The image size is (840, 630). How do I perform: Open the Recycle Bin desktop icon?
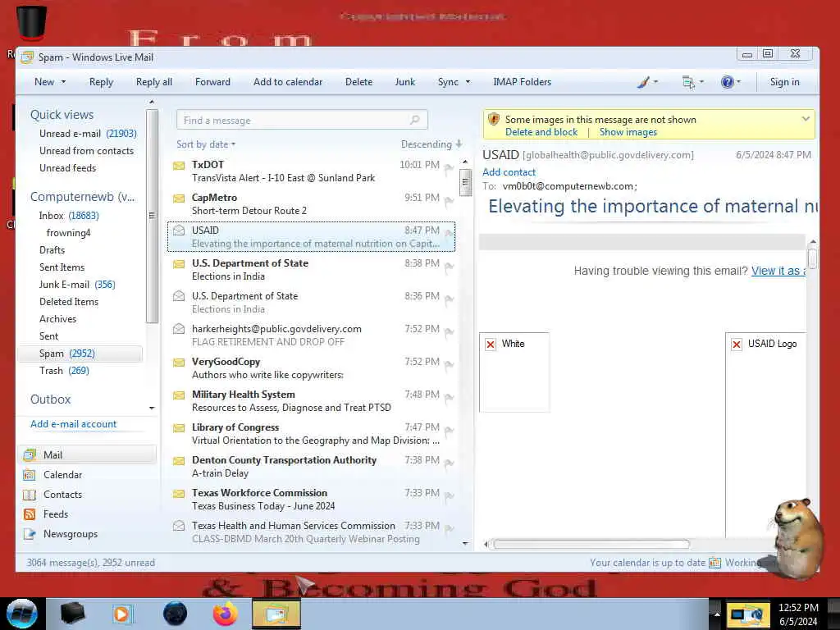(31, 22)
